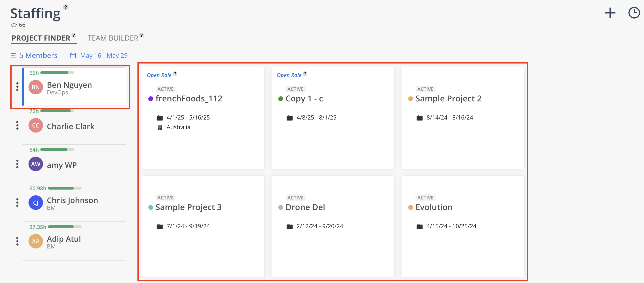Click help icon next to Project Finder
Viewport: 644px width, 283px height.
(x=74, y=35)
